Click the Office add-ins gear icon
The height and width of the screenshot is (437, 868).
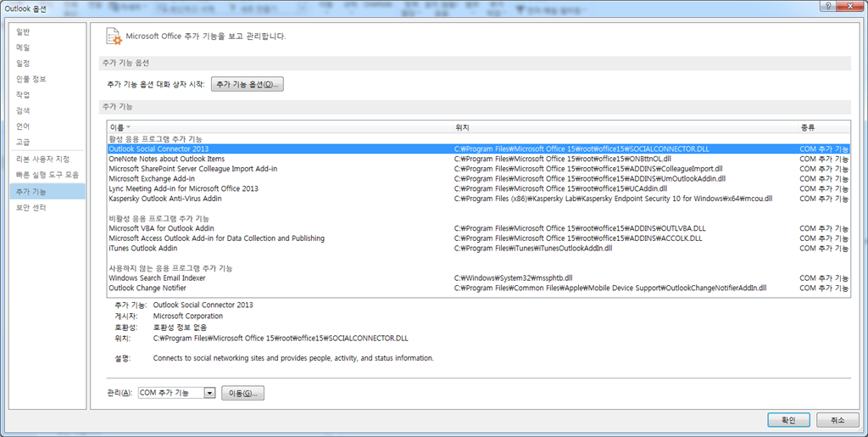pos(114,36)
